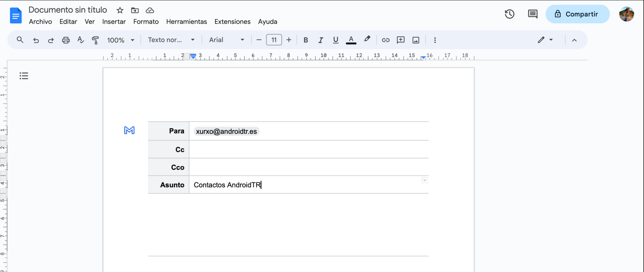Print the document
644x272 pixels.
(66, 40)
